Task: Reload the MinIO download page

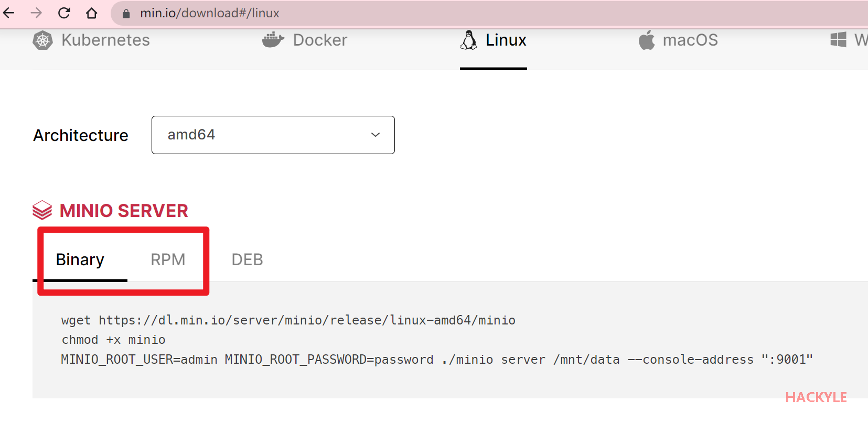Action: tap(64, 13)
